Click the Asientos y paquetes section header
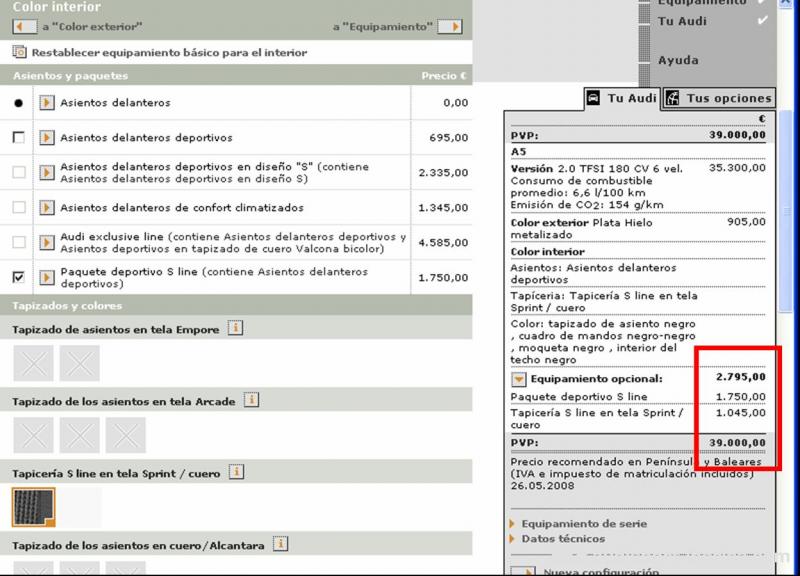 pyautogui.click(x=236, y=76)
